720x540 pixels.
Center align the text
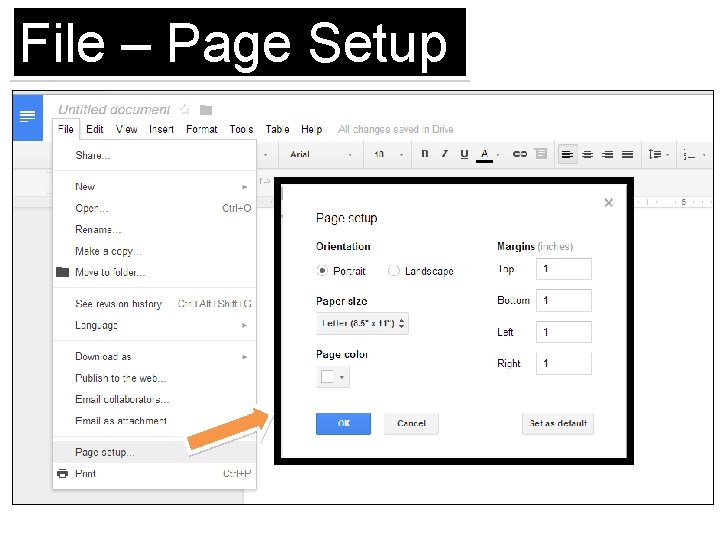click(587, 154)
